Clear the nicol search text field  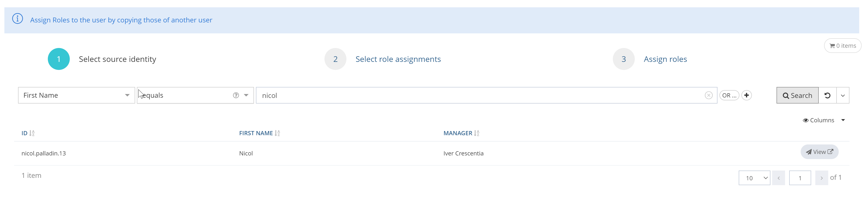click(x=708, y=95)
